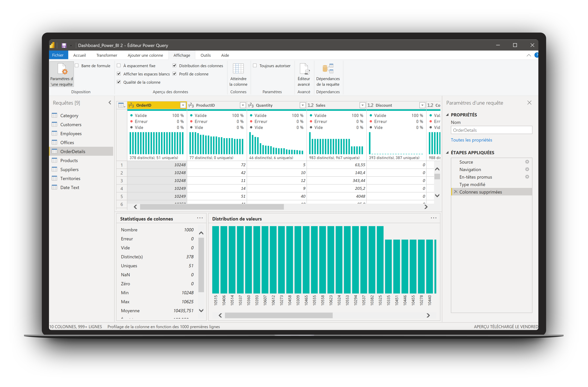Toggle Profil de colonne checkbox

(x=174, y=74)
